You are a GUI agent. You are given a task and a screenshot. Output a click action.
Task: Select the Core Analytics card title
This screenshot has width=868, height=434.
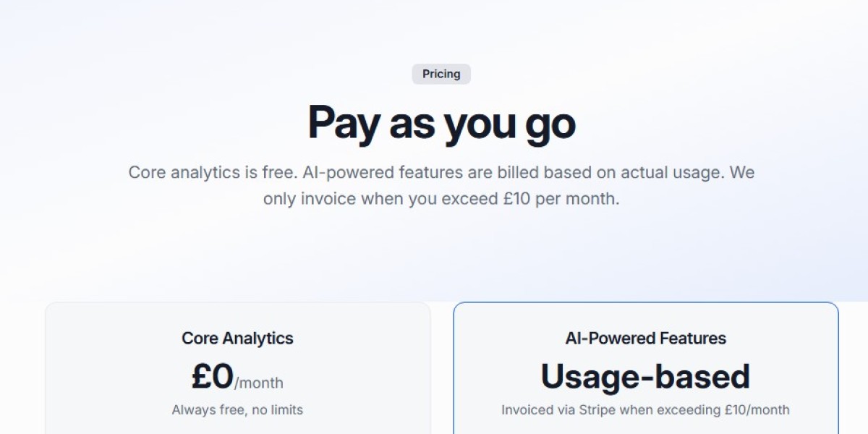(237, 338)
